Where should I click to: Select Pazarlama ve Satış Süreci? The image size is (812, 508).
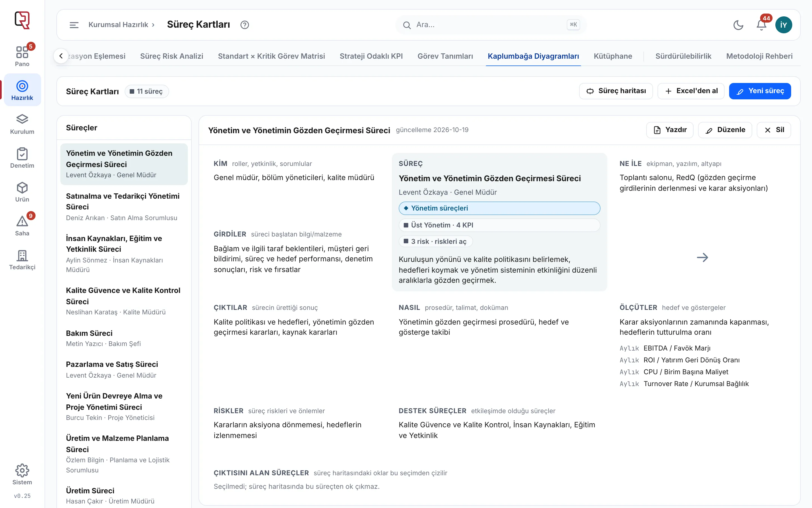pyautogui.click(x=124, y=370)
